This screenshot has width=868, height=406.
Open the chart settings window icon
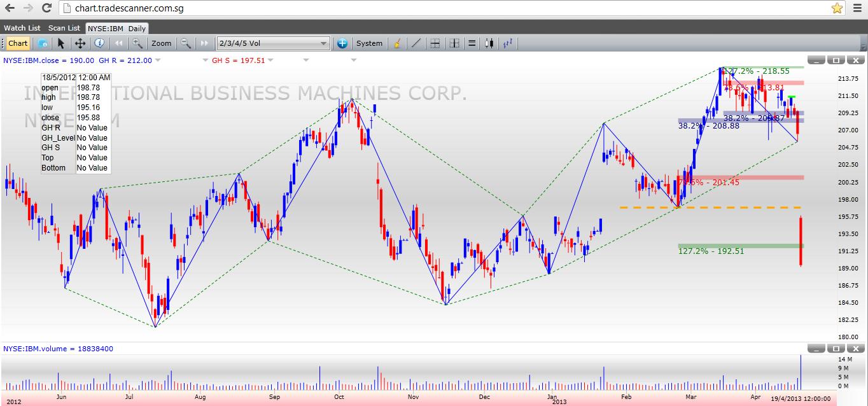coord(43,43)
